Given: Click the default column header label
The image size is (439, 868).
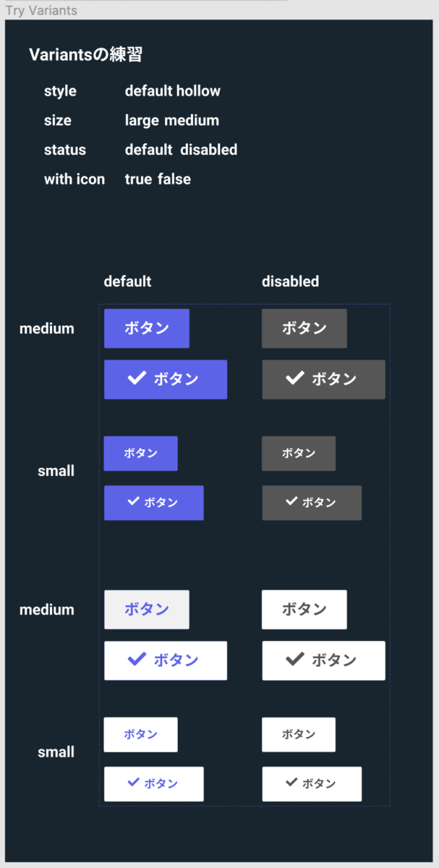Looking at the screenshot, I should point(128,281).
